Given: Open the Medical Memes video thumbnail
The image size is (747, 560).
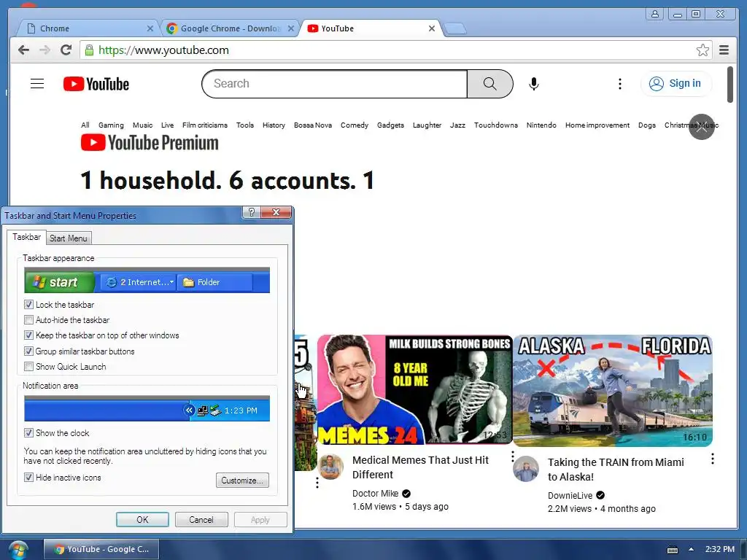Looking at the screenshot, I should click(414, 390).
